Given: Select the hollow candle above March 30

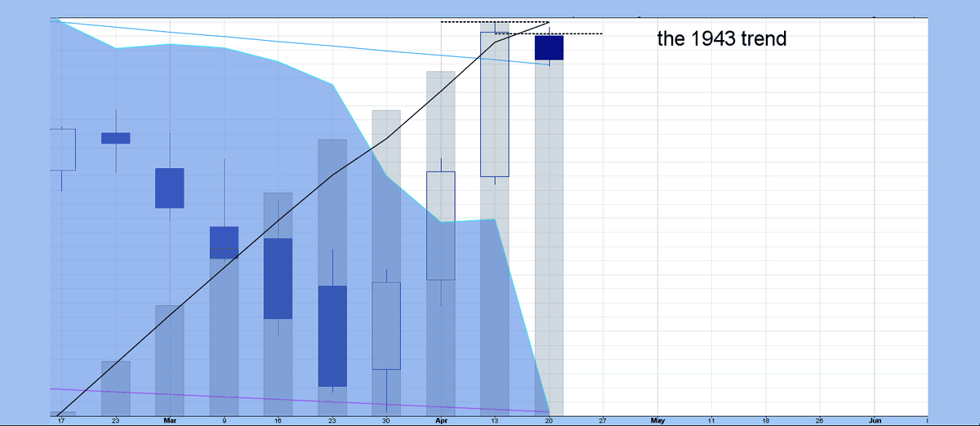Looking at the screenshot, I should coord(386,326).
